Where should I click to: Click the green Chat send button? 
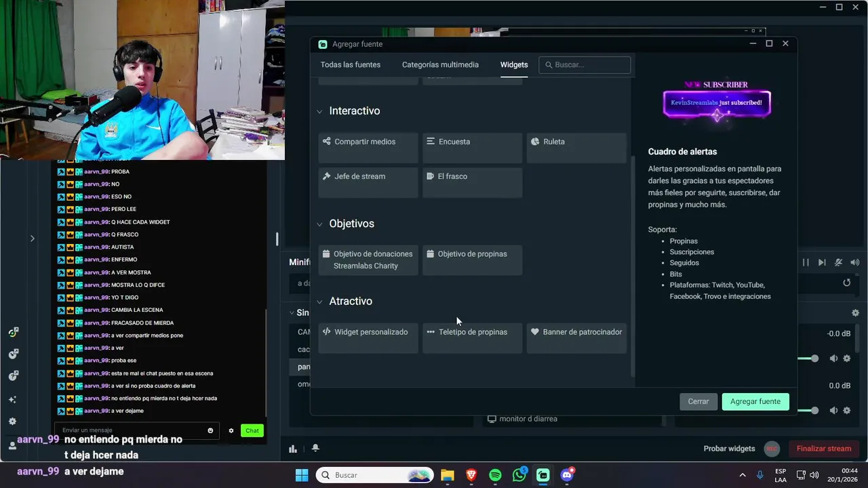coord(252,430)
